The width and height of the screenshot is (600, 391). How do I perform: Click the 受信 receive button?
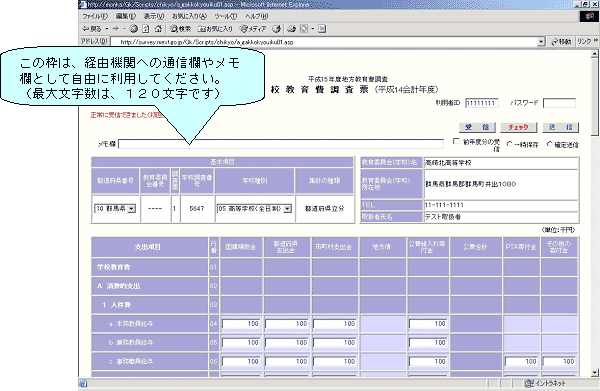pos(477,127)
